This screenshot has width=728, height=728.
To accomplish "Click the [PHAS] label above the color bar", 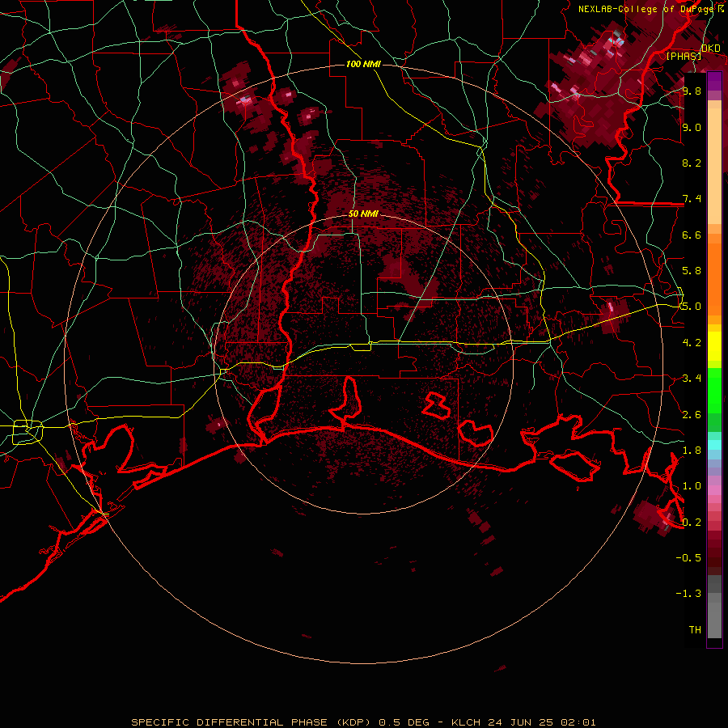I will click(x=684, y=56).
